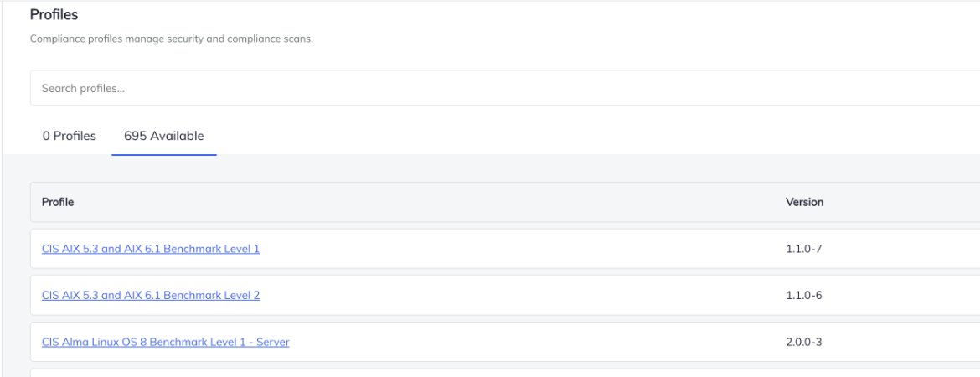Viewport: 980px width, 377px height.
Task: Click the partially visible row below Alma Linux
Action: [503, 373]
